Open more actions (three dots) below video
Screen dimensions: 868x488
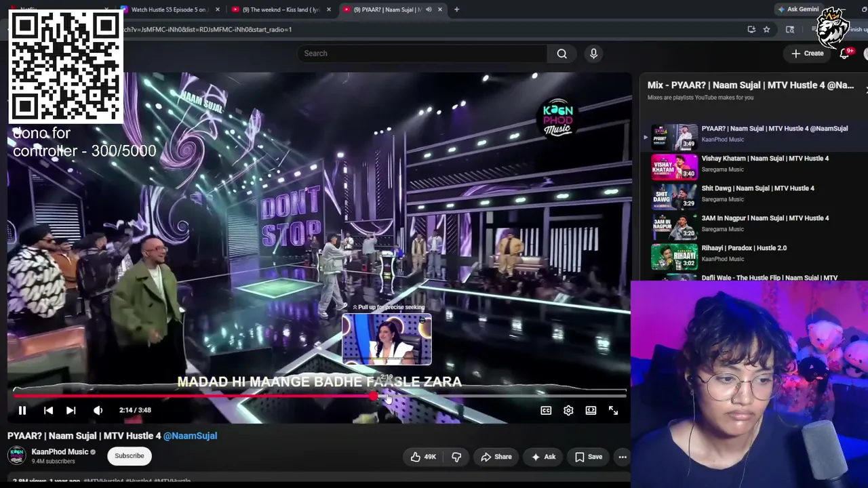click(x=623, y=457)
